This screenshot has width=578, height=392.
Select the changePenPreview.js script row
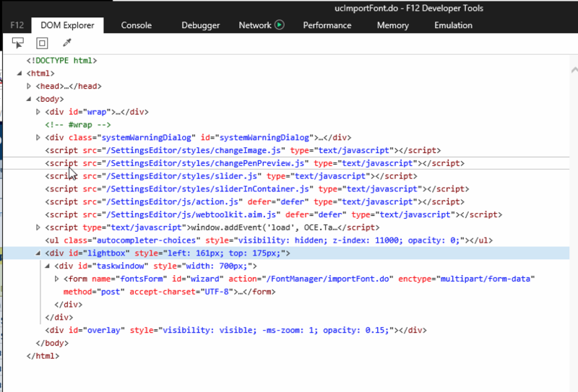click(255, 163)
